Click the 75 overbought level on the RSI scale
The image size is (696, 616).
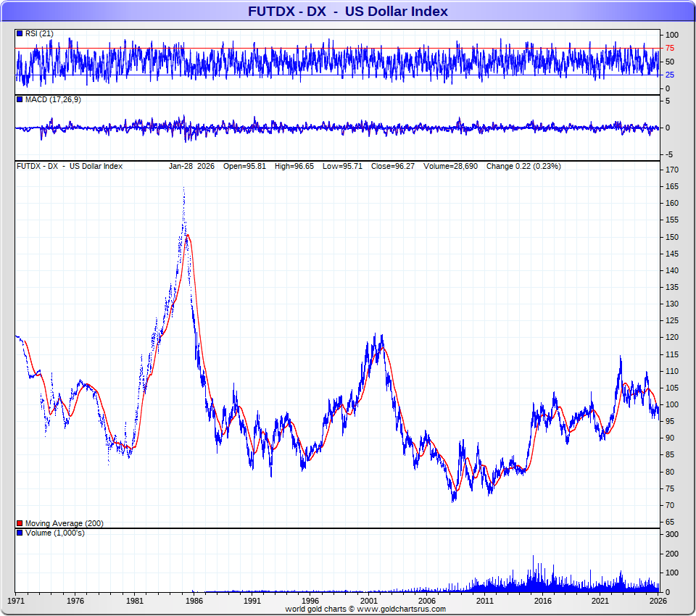coord(671,49)
